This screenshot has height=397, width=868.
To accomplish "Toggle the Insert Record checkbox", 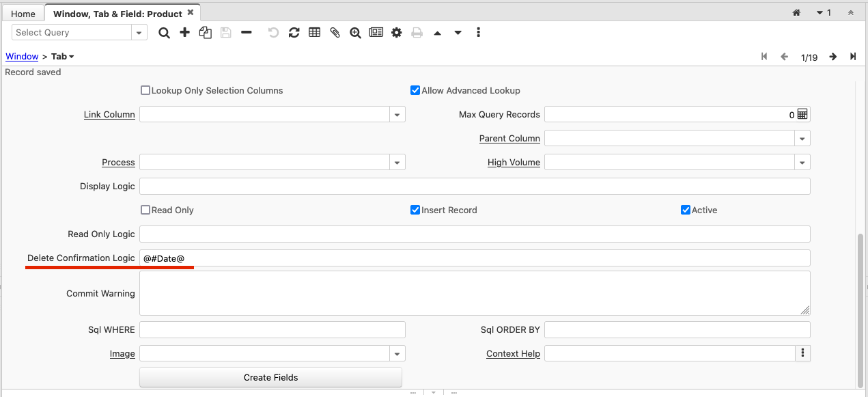I will tap(415, 210).
